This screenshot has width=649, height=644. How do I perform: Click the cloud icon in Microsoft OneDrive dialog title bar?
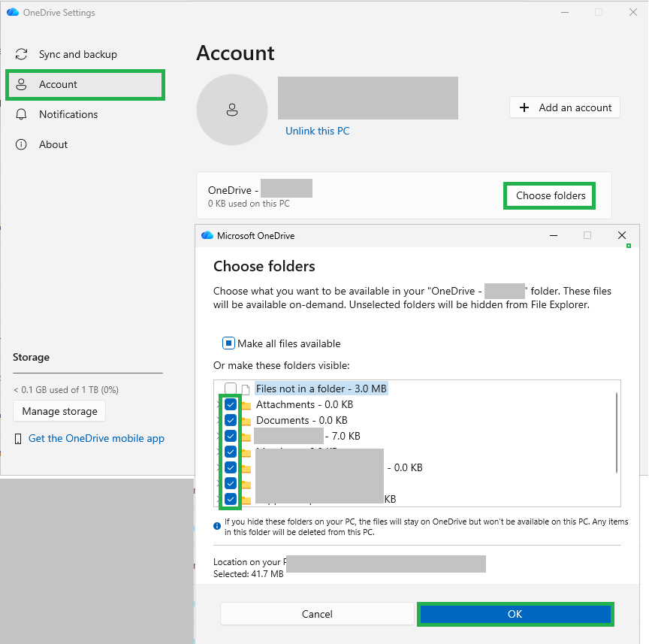coord(207,236)
